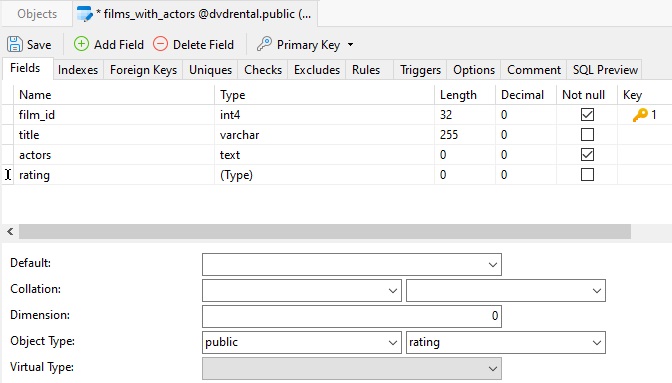The height and width of the screenshot is (383, 672).
Task: Open the first Collation dropdown
Action: [393, 291]
